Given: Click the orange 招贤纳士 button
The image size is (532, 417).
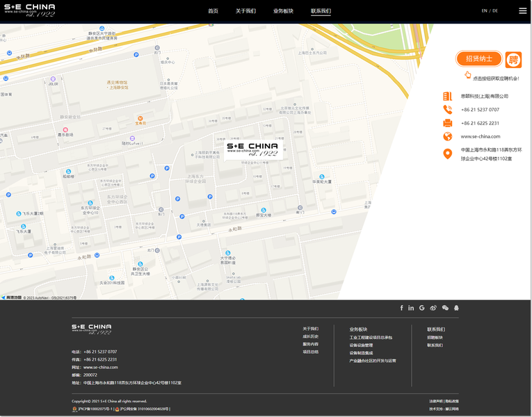Looking at the screenshot, I should pos(478,58).
